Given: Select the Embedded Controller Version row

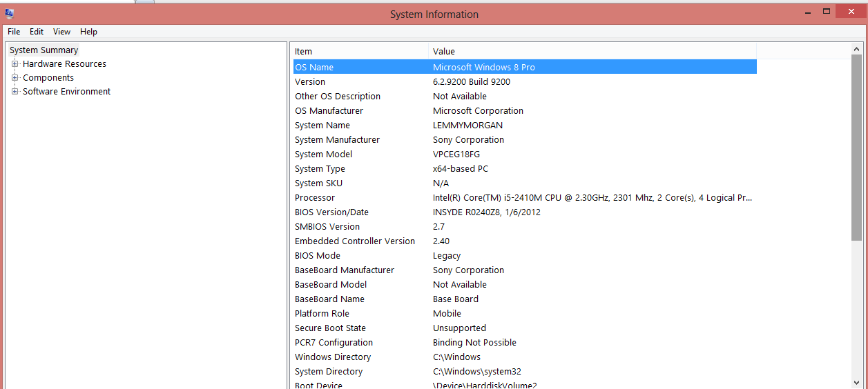Looking at the screenshot, I should 524,241.
